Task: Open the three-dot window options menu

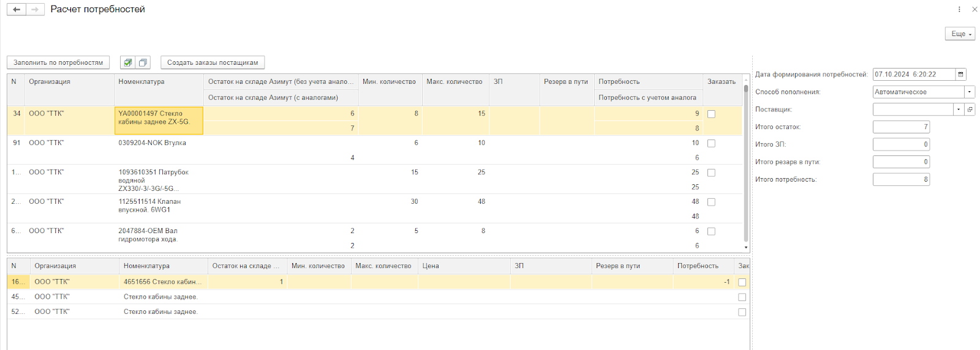Action: 959,9
